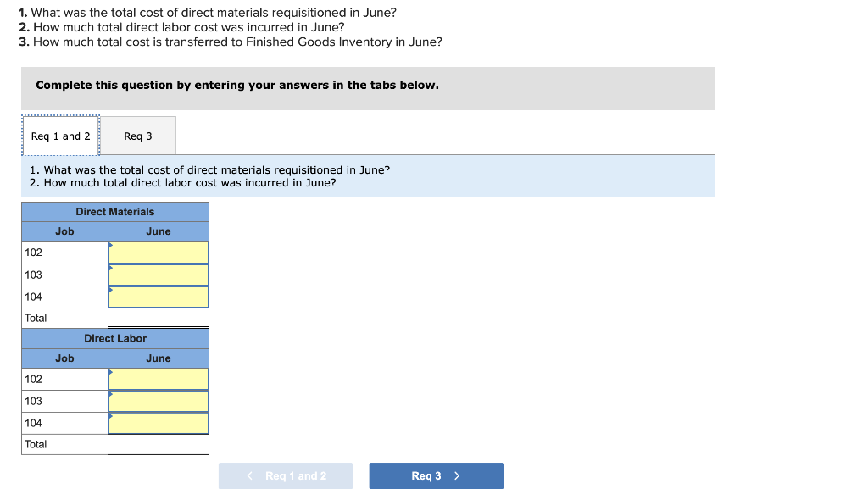868x500 pixels.
Task: Click the June input cell for Job 103 materials
Action: (158, 274)
